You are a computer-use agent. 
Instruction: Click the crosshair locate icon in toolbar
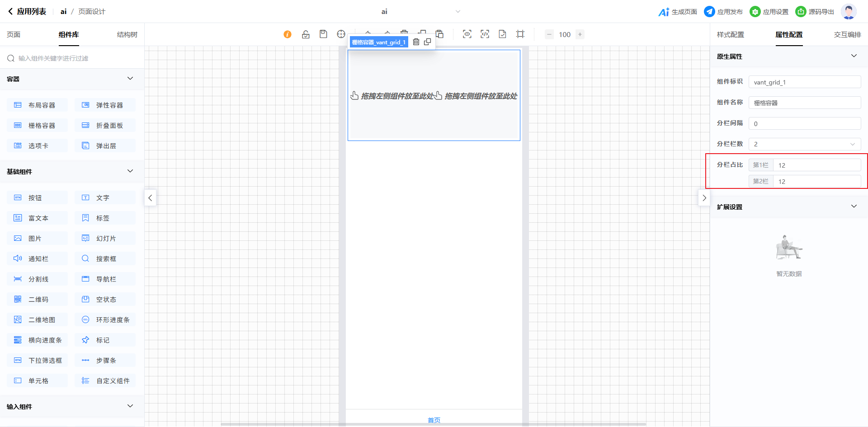point(341,34)
